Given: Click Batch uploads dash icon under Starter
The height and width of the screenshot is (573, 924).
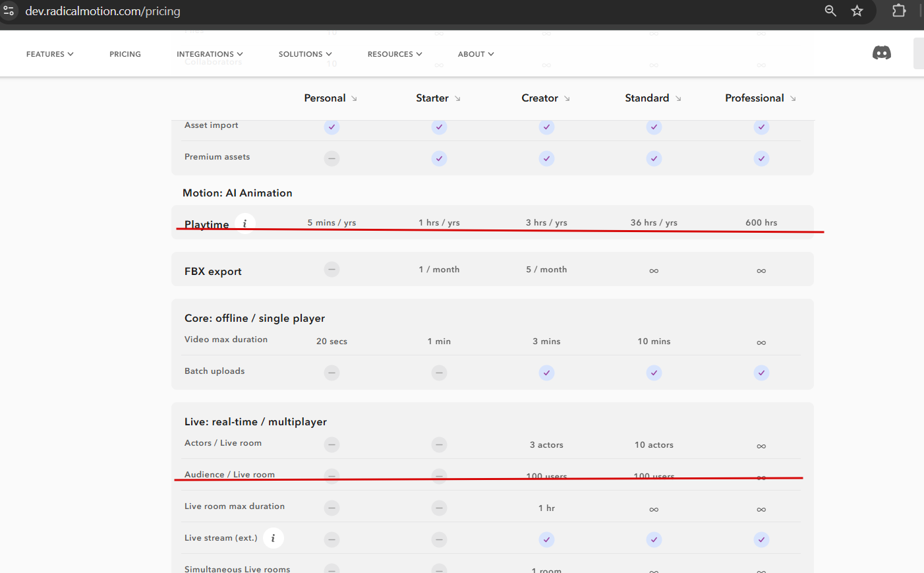Looking at the screenshot, I should pyautogui.click(x=439, y=373).
